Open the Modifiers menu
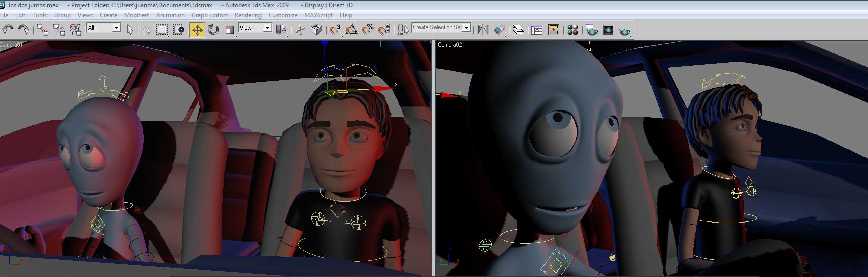 (x=136, y=15)
